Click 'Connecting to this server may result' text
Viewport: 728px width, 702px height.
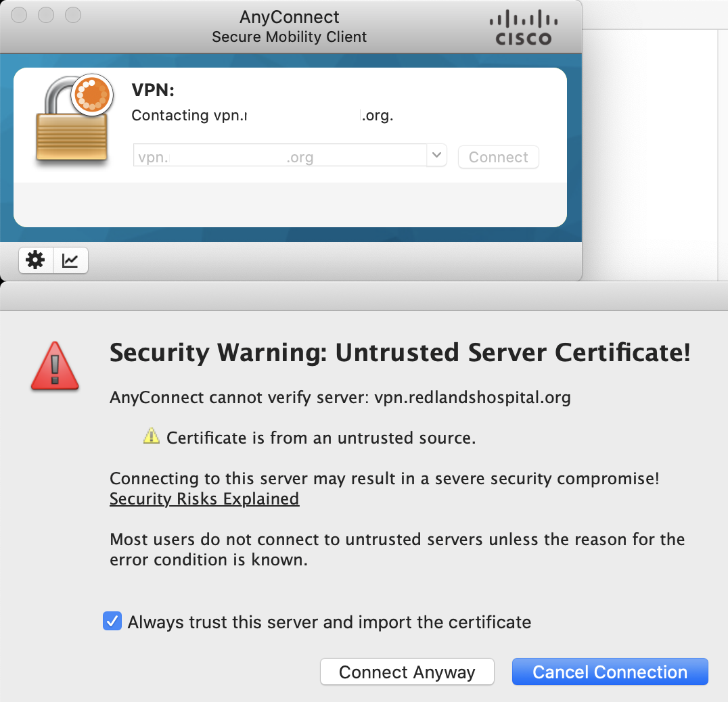tap(384, 478)
